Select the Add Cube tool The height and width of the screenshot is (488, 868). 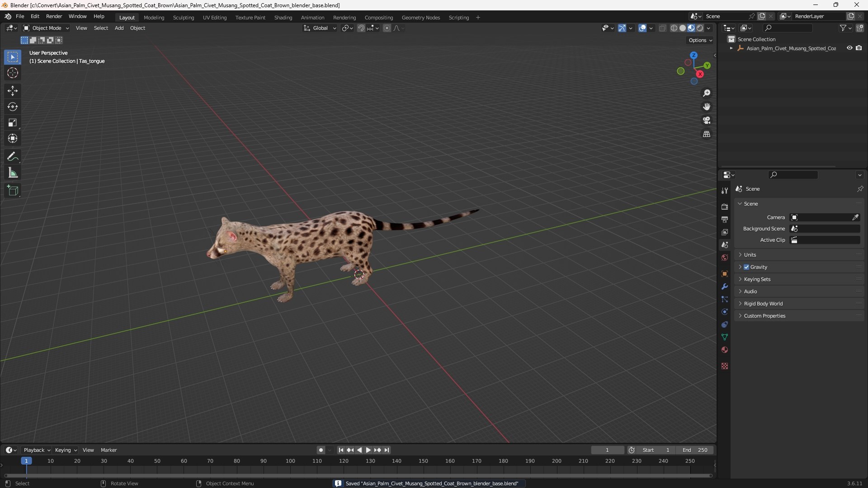(13, 191)
